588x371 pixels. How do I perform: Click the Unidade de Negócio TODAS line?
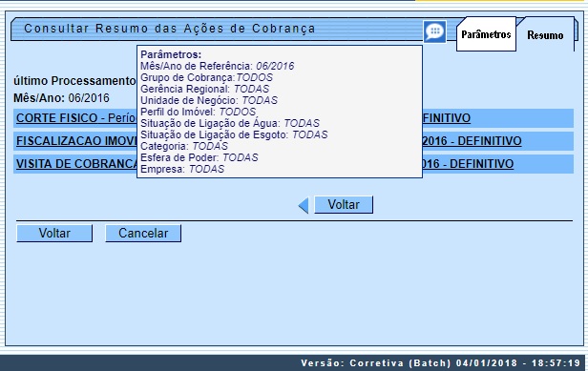pos(209,100)
